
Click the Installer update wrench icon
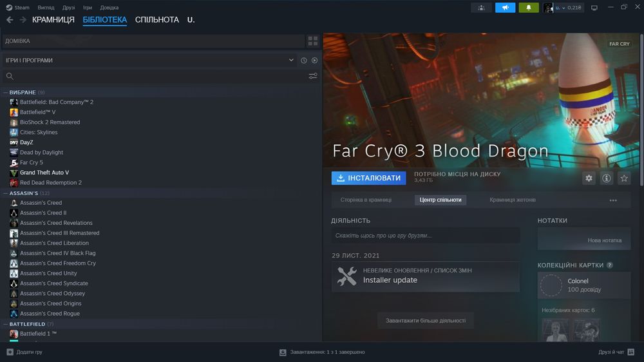click(x=347, y=276)
